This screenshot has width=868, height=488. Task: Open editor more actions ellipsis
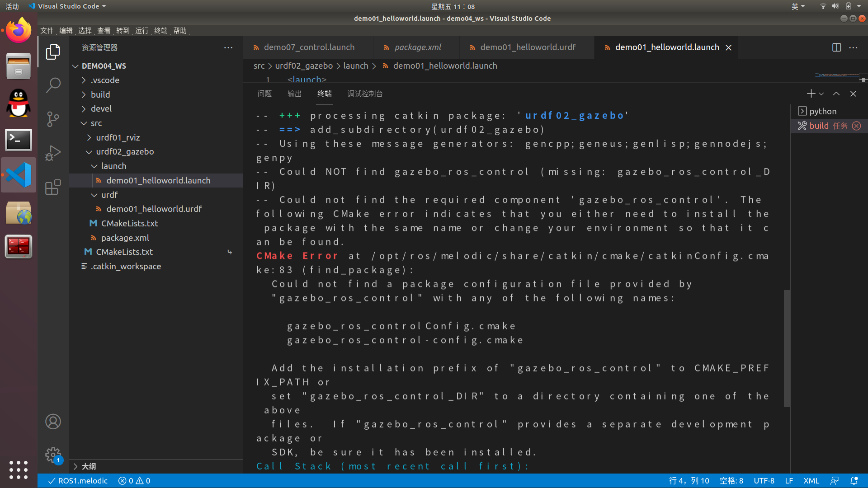853,47
